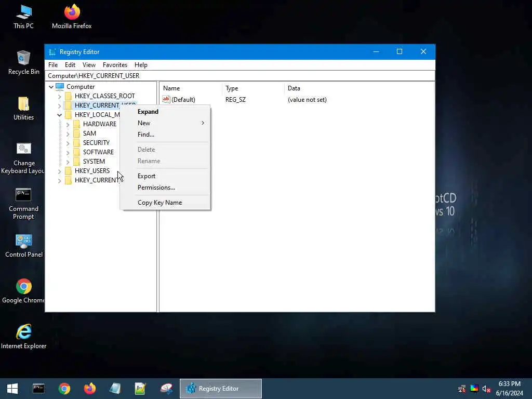The height and width of the screenshot is (399, 532).
Task: Expand the HARDWARE key chevron
Action: (x=68, y=125)
